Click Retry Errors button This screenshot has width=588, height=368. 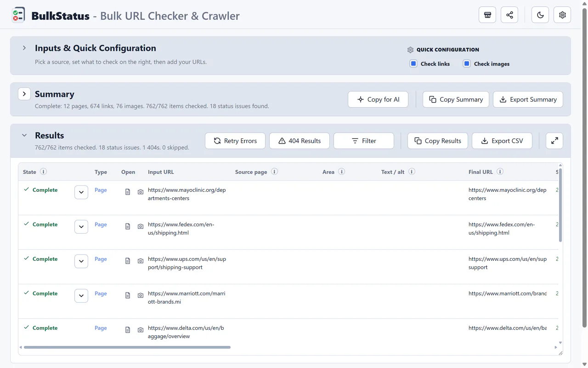pyautogui.click(x=235, y=141)
